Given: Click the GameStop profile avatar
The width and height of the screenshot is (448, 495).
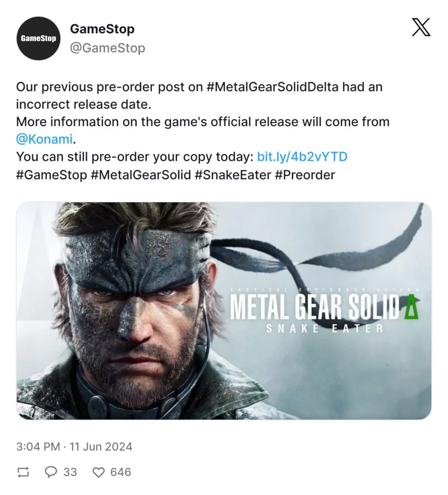Looking at the screenshot, I should pyautogui.click(x=38, y=38).
